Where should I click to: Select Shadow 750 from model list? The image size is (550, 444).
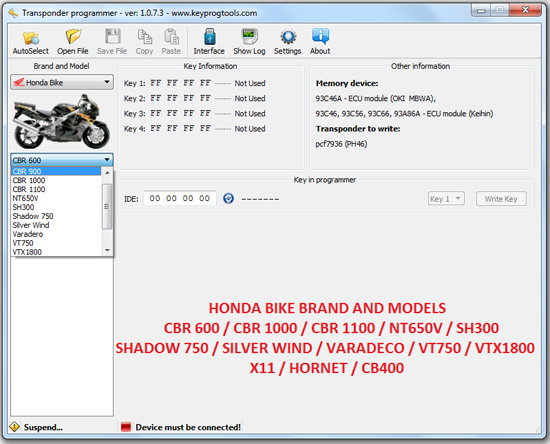click(x=56, y=216)
